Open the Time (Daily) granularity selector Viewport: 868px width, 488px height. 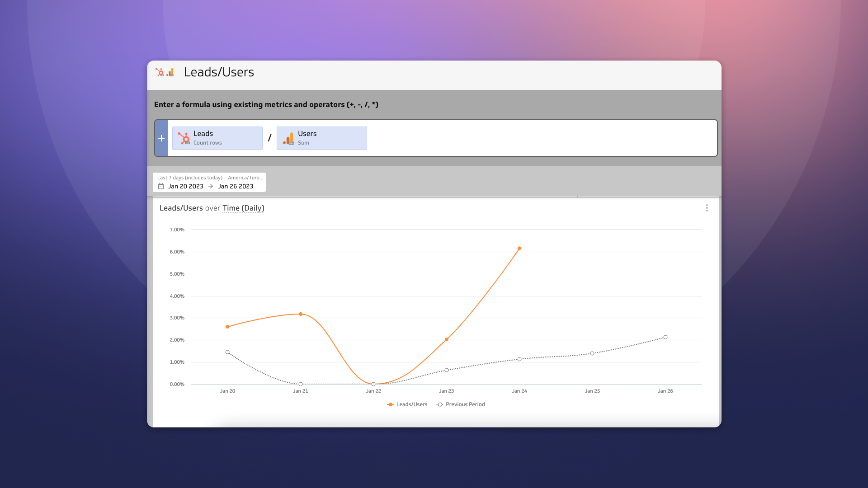[243, 208]
